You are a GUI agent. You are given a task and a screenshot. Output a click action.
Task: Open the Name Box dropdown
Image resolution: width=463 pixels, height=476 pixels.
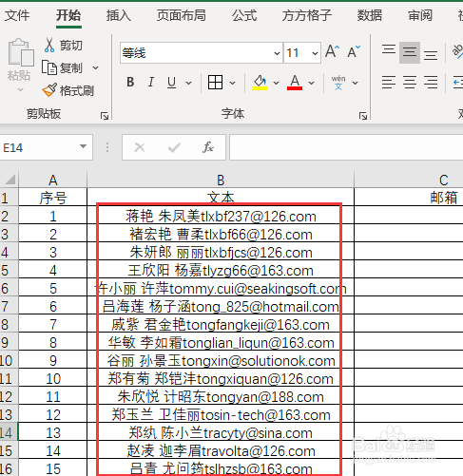[83, 146]
